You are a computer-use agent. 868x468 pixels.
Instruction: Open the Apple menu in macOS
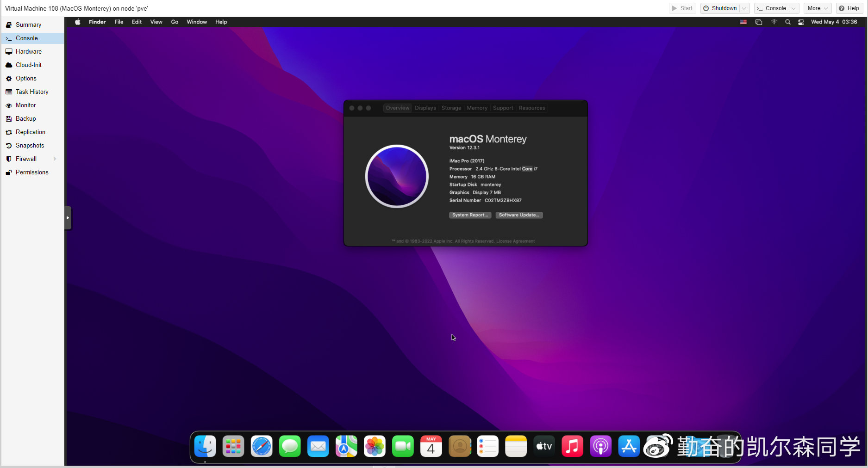click(77, 22)
